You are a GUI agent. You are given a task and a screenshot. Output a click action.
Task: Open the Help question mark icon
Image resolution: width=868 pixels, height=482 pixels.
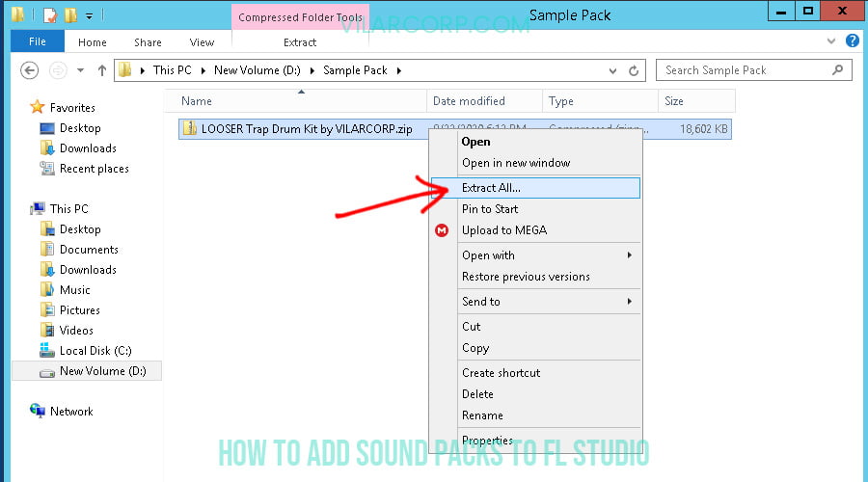tap(852, 41)
